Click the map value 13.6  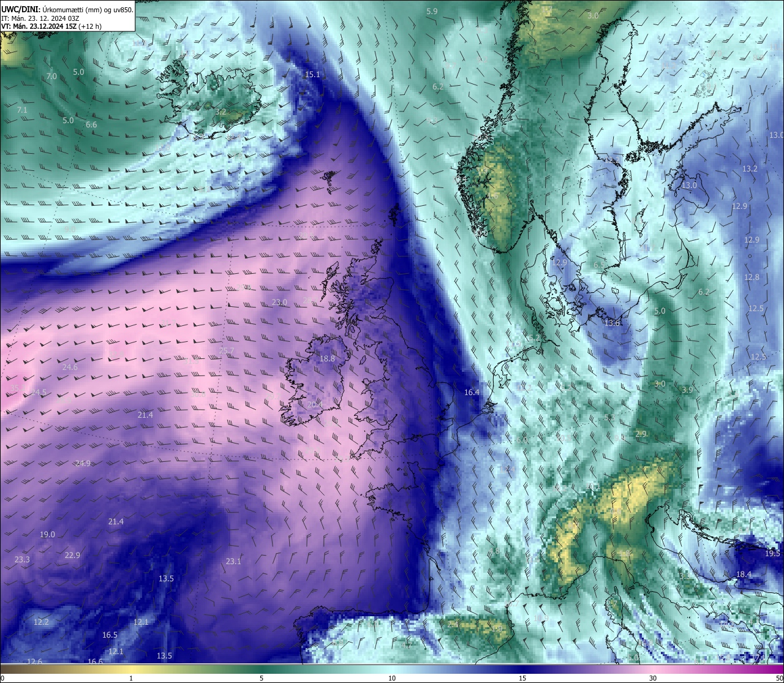pos(612,323)
